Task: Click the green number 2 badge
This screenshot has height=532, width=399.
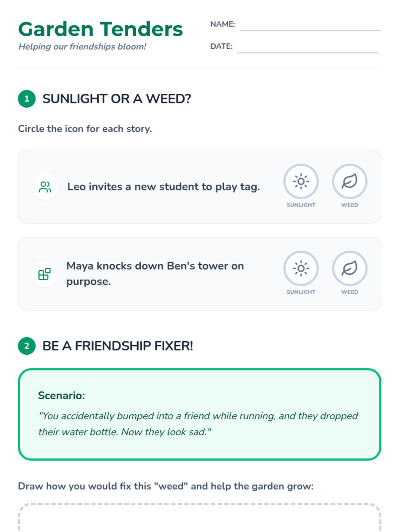Action: pyautogui.click(x=27, y=346)
